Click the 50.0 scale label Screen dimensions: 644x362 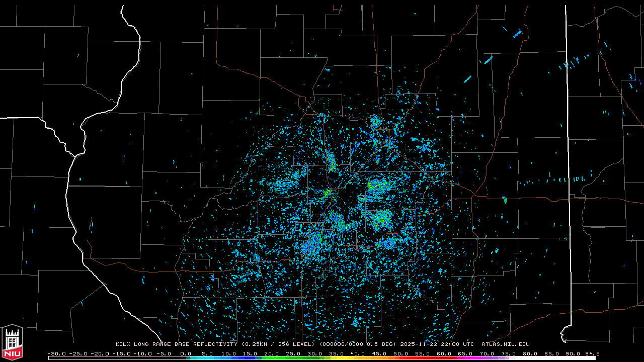tap(401, 354)
